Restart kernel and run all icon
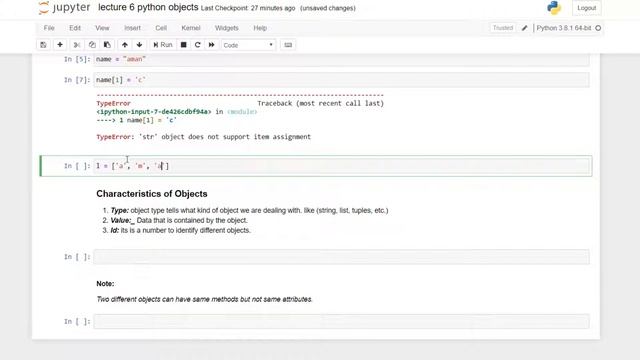 (x=211, y=45)
